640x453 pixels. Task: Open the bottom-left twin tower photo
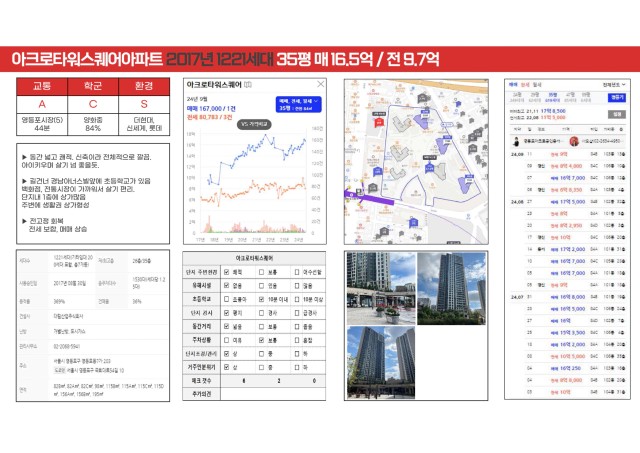click(381, 362)
